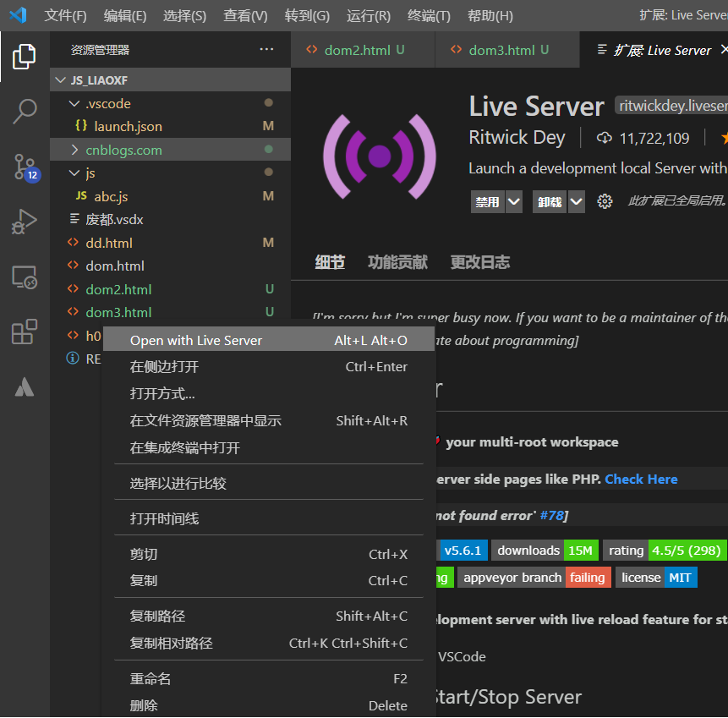This screenshot has height=718, width=728.
Task: Open the Explorer view in activity bar
Action: [25, 57]
